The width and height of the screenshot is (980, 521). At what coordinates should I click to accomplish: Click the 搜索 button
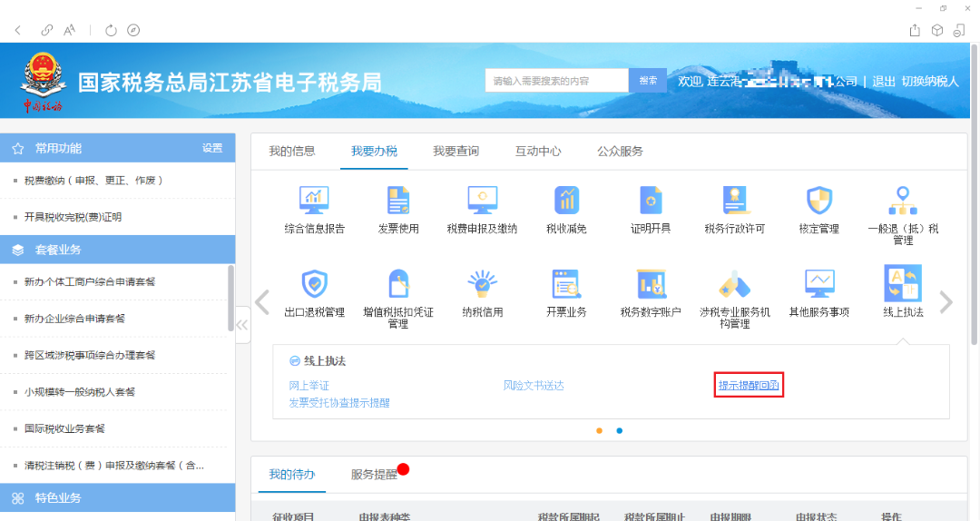click(648, 81)
